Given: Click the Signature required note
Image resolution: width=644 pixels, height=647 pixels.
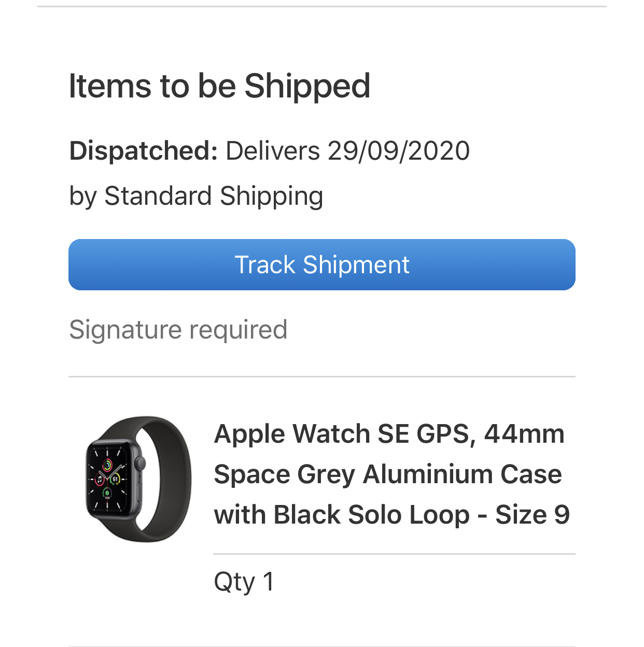Looking at the screenshot, I should (x=178, y=330).
